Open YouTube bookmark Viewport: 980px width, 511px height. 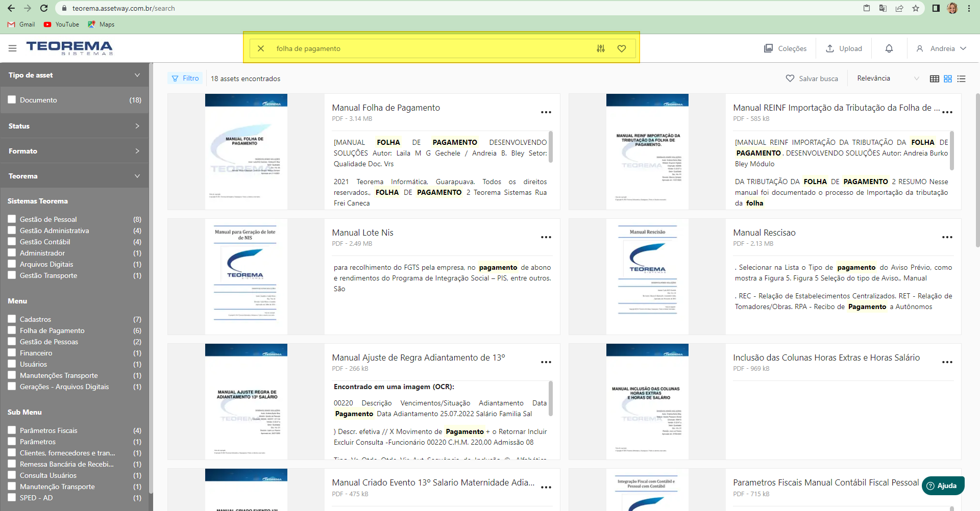(x=61, y=24)
